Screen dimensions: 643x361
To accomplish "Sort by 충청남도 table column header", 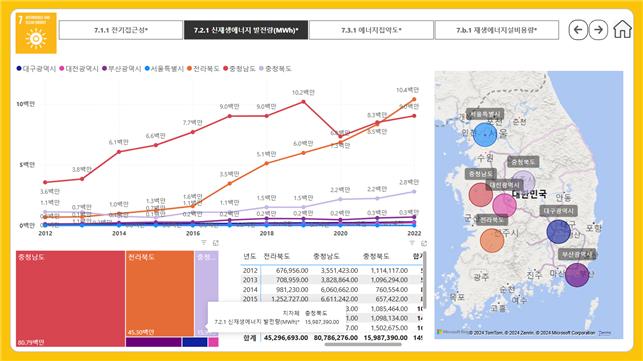I will (x=326, y=256).
